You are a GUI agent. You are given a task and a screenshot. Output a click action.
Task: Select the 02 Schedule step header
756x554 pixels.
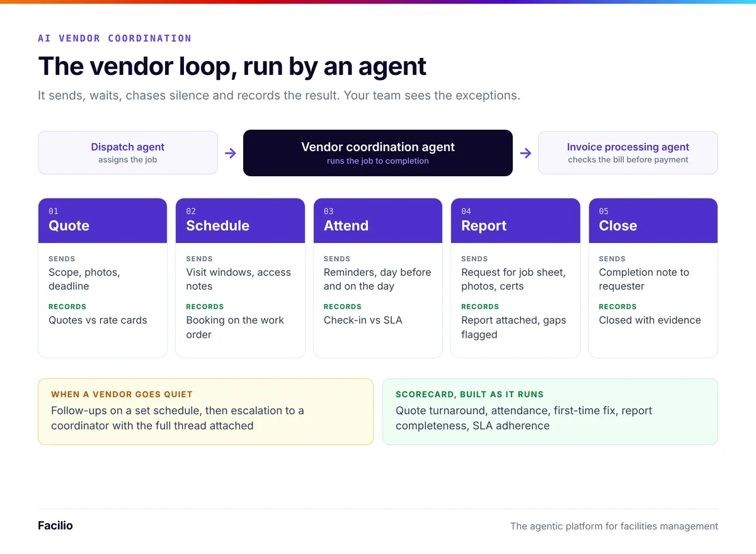pos(240,220)
